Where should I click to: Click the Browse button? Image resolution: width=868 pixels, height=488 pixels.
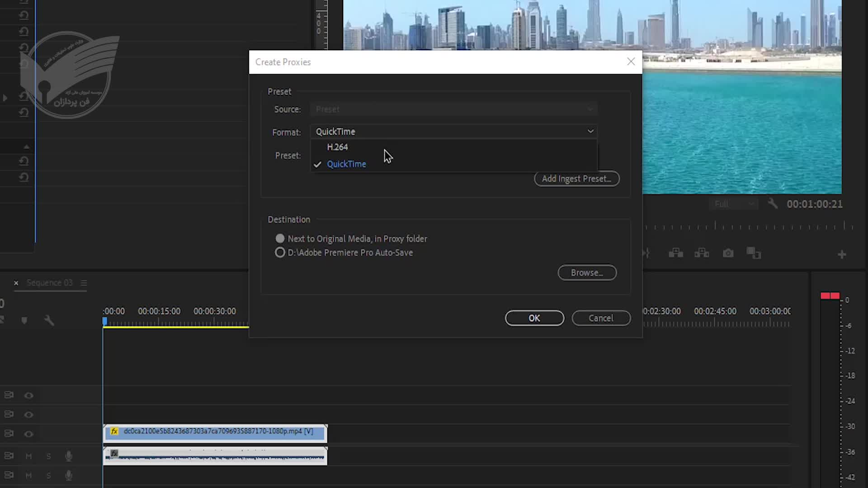[x=587, y=273]
